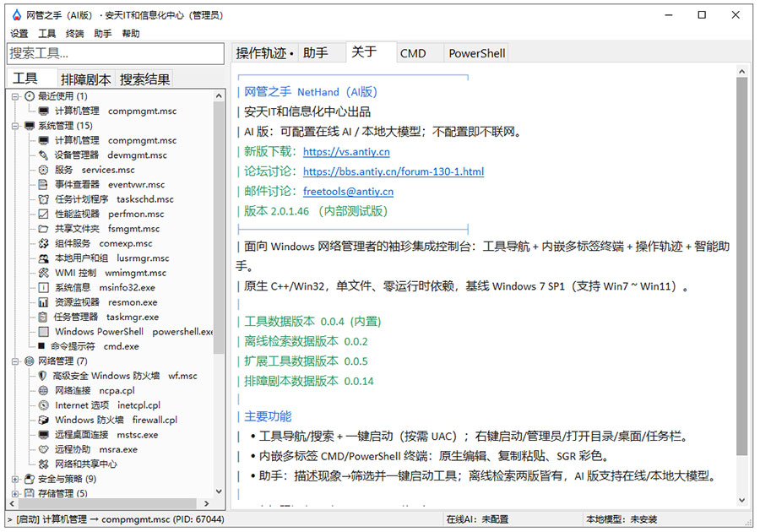760x532 pixels.
Task: Select the 任务管理器 taskmgr.exe icon
Action: click(44, 317)
